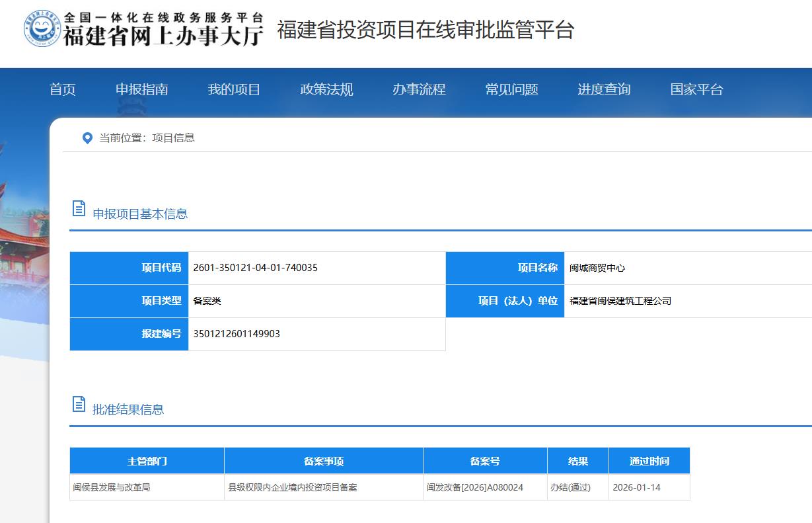
Task: Open the 政策法规 page
Action: (327, 90)
